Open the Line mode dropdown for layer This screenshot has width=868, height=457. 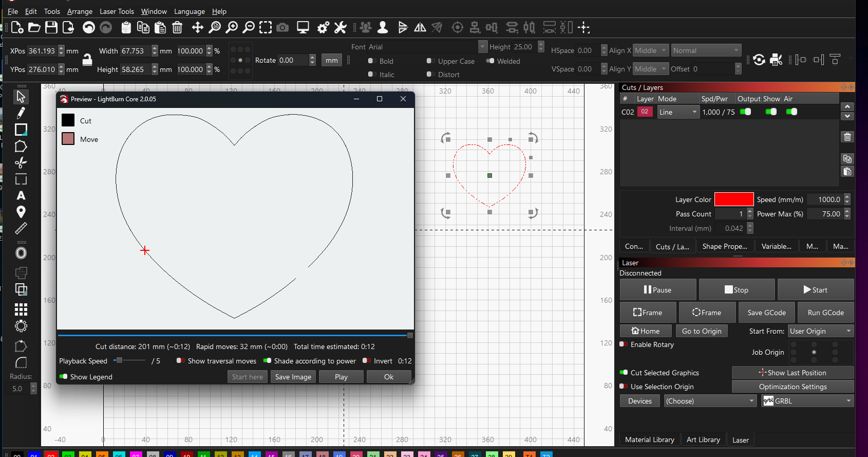[678, 112]
